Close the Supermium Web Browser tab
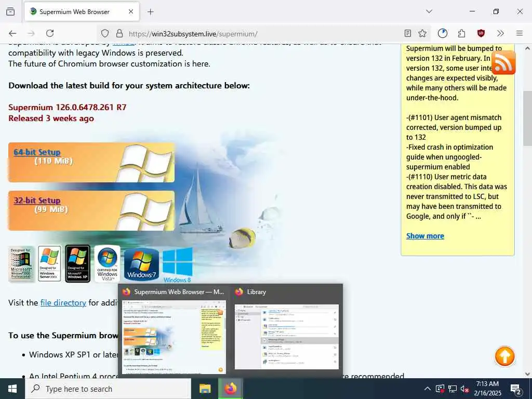Viewport: 532px width, 399px height. click(130, 11)
